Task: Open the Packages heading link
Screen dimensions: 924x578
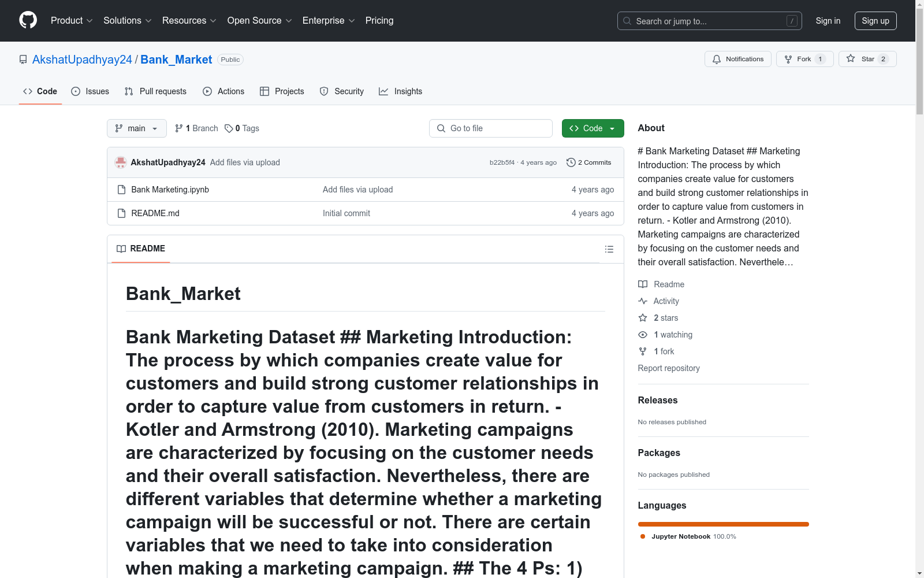Action: point(659,453)
